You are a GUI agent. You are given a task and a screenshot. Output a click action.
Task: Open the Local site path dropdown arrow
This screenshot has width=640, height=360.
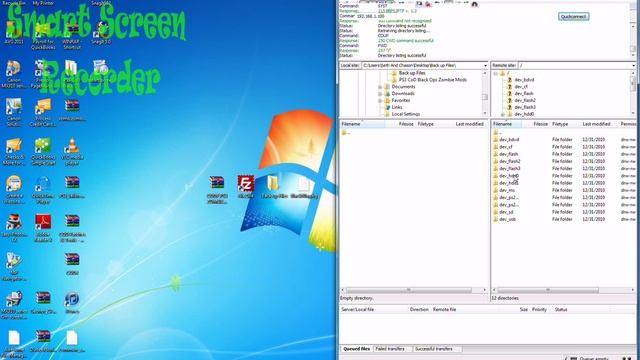click(x=485, y=65)
